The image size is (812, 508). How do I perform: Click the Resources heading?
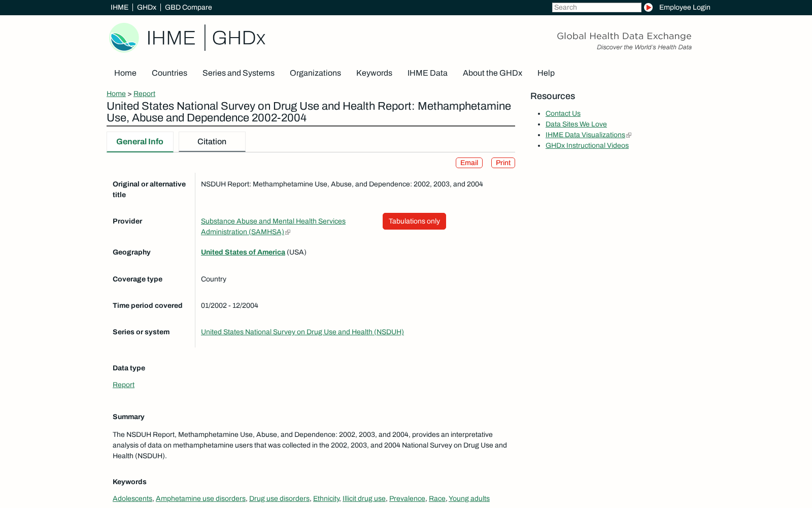(x=553, y=96)
